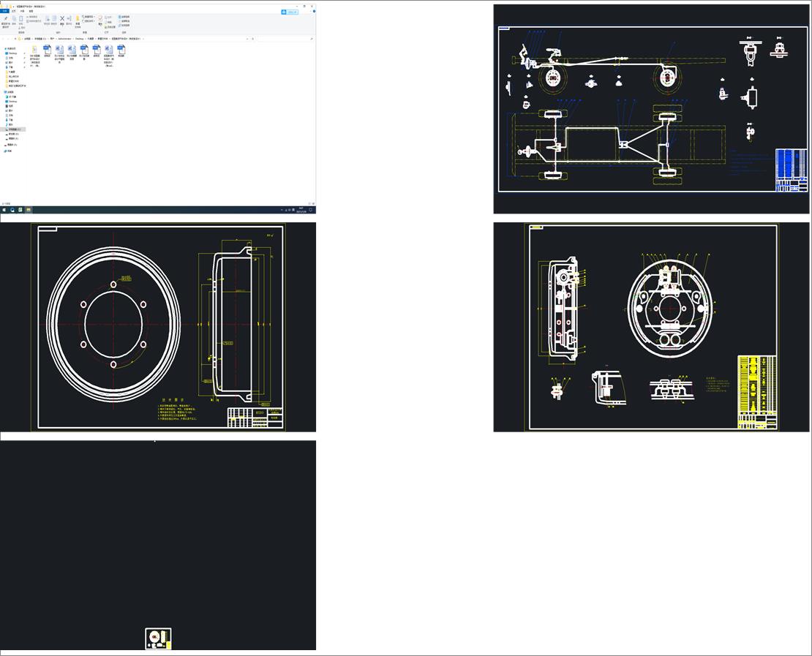Click the Back navigation arrow
This screenshot has height=656, width=812.
[3, 39]
